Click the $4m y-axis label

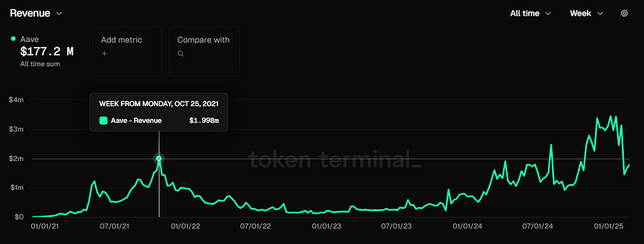pyautogui.click(x=16, y=100)
